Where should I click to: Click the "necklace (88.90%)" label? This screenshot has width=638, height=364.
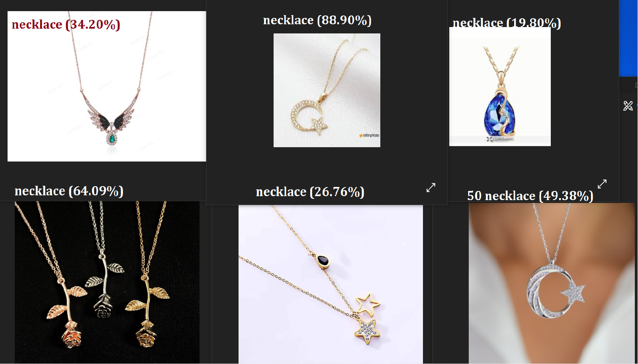click(317, 20)
